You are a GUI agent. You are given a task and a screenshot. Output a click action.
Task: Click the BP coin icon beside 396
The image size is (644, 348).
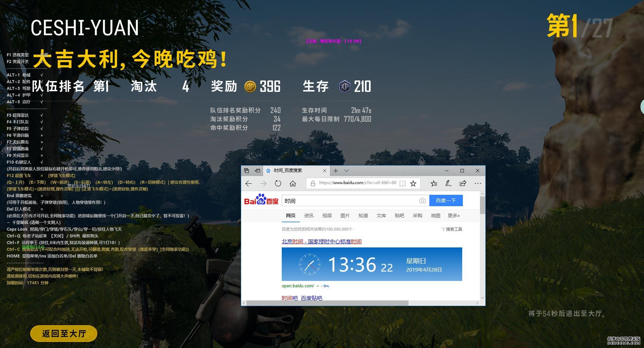[250, 86]
